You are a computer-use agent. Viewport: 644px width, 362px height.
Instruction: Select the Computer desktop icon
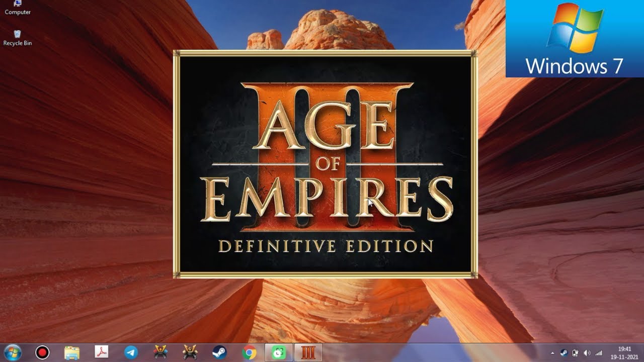pyautogui.click(x=18, y=8)
